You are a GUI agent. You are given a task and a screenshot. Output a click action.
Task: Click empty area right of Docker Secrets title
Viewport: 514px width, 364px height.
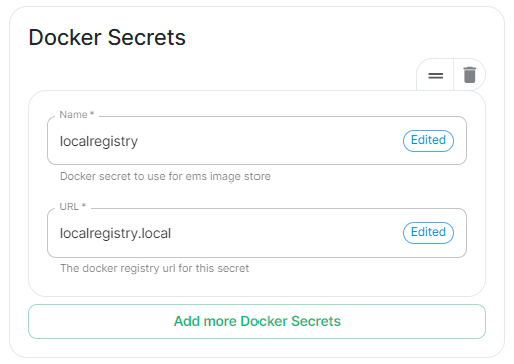click(333, 37)
